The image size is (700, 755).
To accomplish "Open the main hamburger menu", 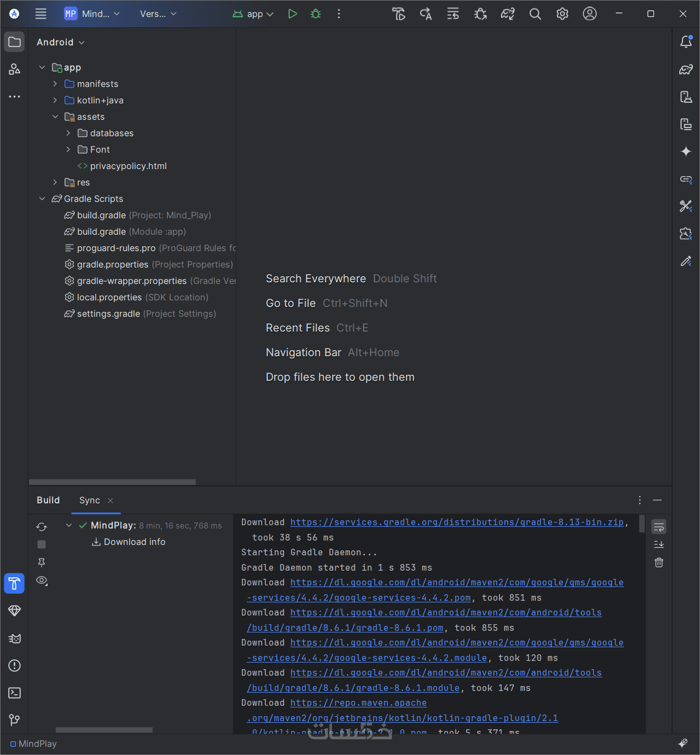I will click(x=41, y=14).
